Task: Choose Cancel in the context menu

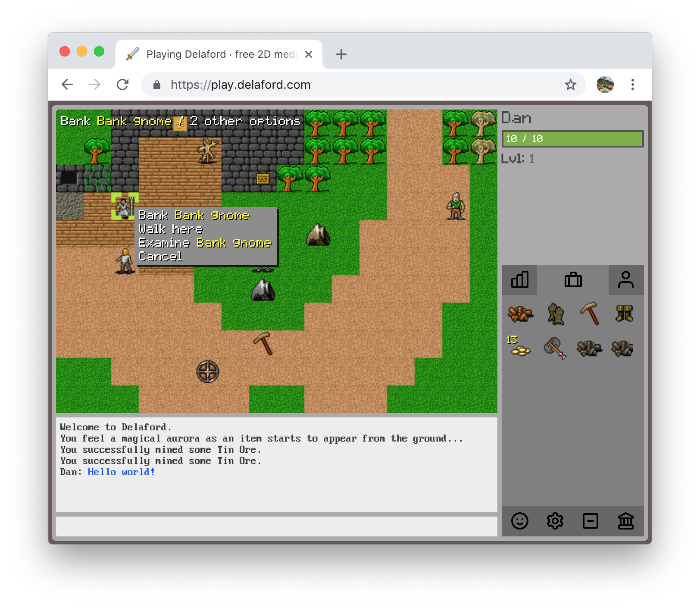Action: pyautogui.click(x=160, y=256)
